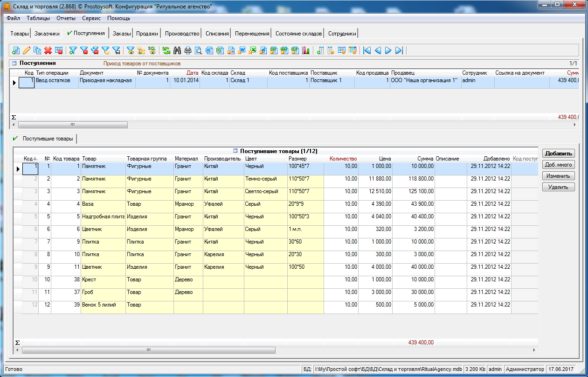This screenshot has height=377, width=588.
Task: Switch to the Продажи tab
Action: (147, 34)
